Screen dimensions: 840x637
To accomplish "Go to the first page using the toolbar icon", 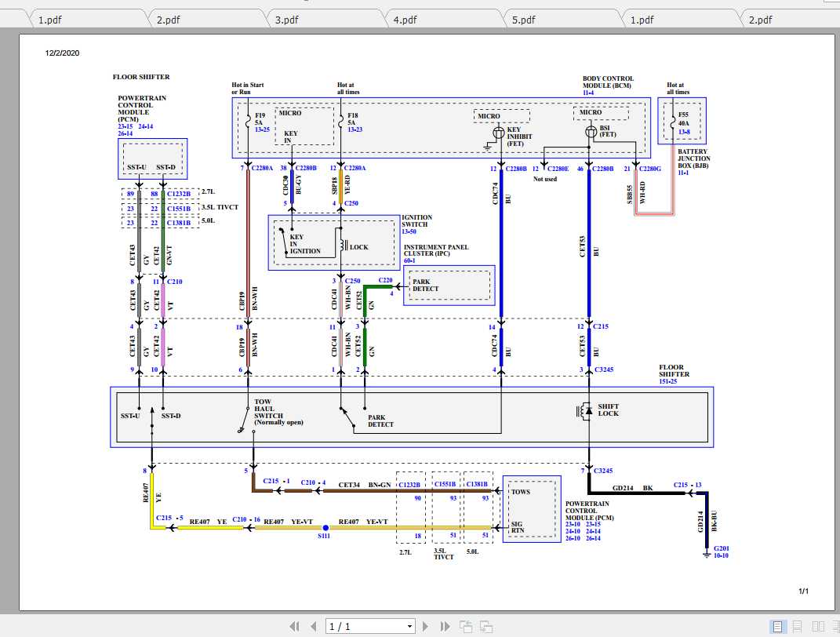I will click(295, 625).
